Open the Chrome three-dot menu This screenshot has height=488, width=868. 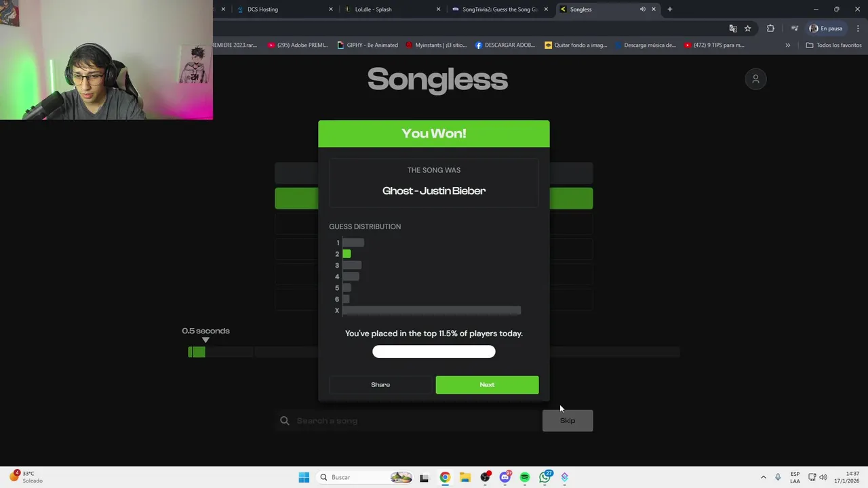tap(858, 28)
